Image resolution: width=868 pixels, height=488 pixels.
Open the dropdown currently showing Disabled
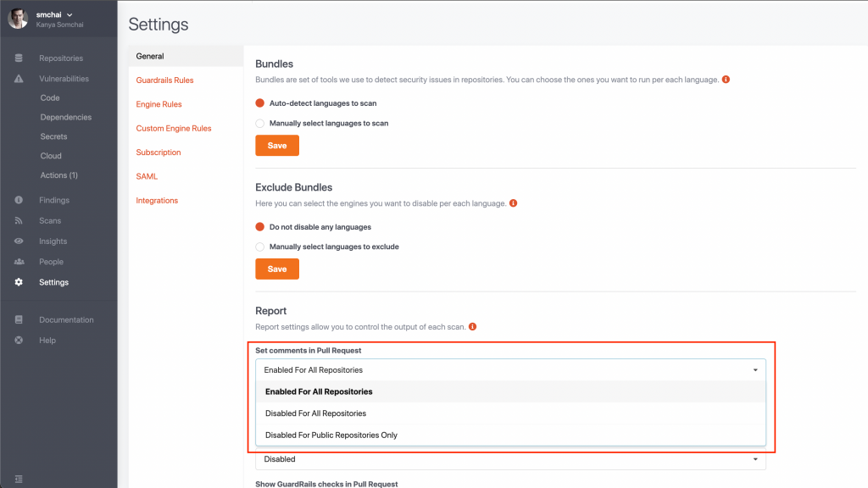pos(510,458)
